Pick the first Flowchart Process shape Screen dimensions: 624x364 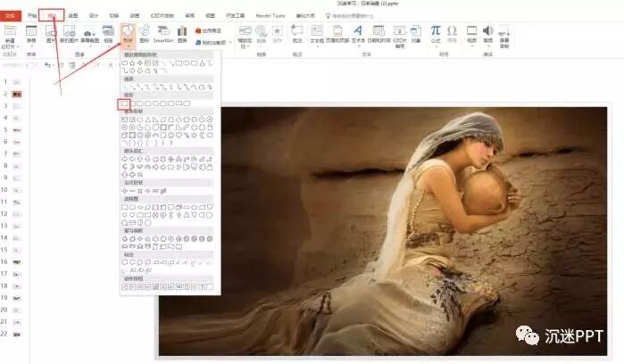[125, 207]
